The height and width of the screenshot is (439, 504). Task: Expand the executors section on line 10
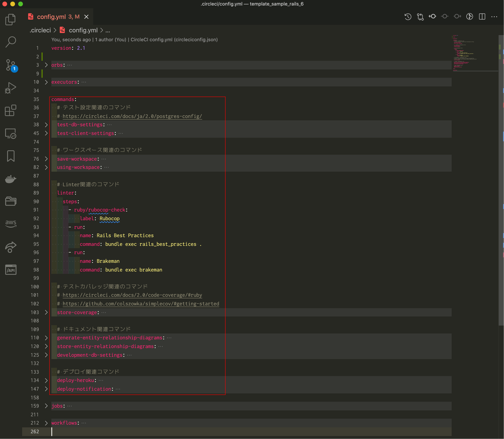coord(46,82)
